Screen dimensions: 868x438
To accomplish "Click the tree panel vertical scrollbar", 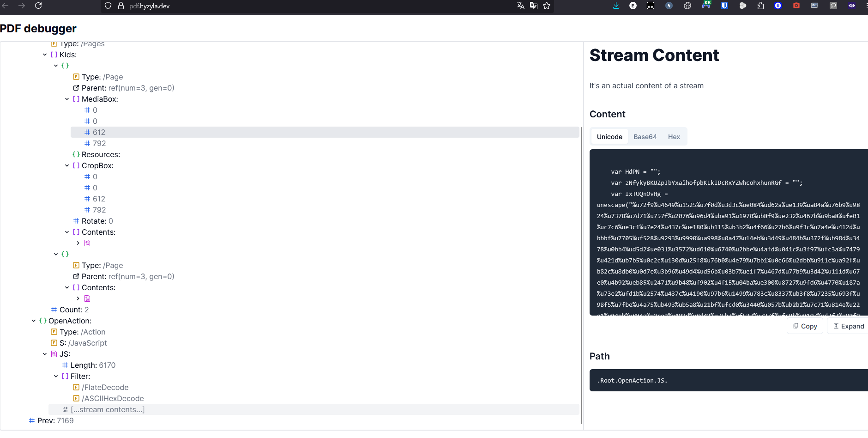I will (x=581, y=275).
